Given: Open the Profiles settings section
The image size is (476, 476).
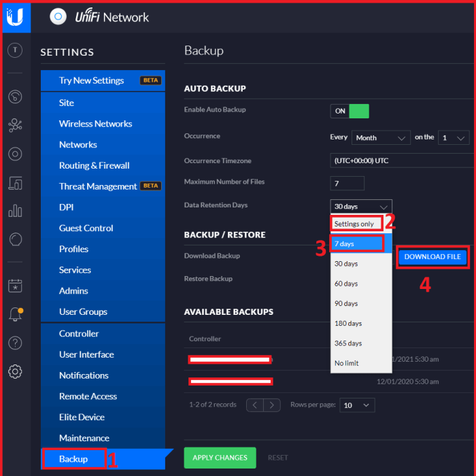Looking at the screenshot, I should tap(103, 250).
